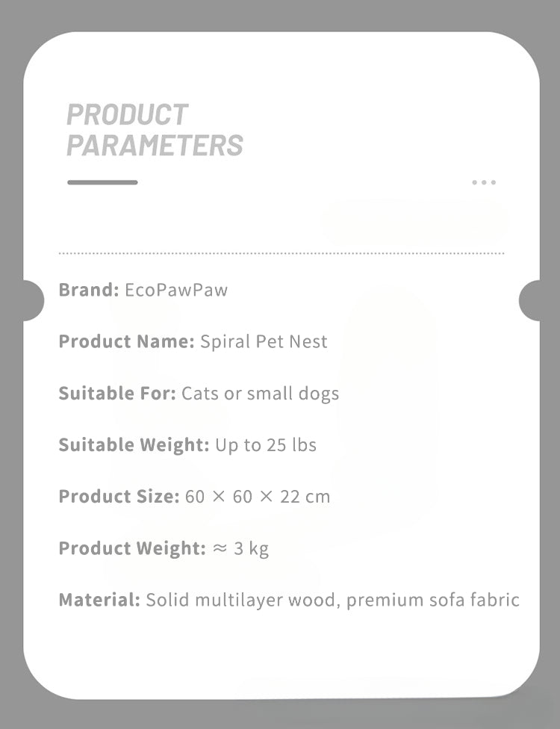Click the "60 × 60 × 22 cm" dimensions

tap(258, 497)
